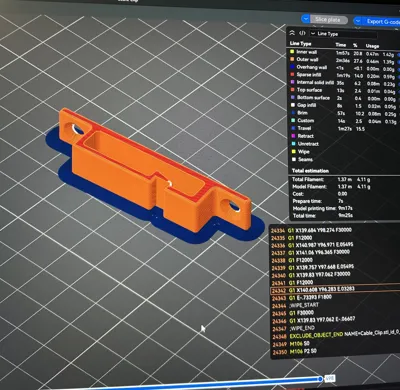Collapse the legend panel with double-chevron icon
Screen dimensions: 400x390
pyautogui.click(x=292, y=33)
